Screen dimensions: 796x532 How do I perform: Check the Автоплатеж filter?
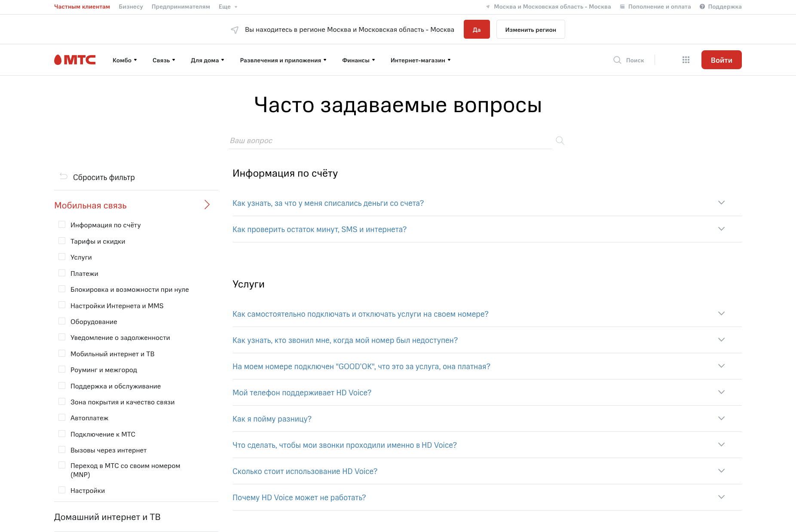(62, 417)
